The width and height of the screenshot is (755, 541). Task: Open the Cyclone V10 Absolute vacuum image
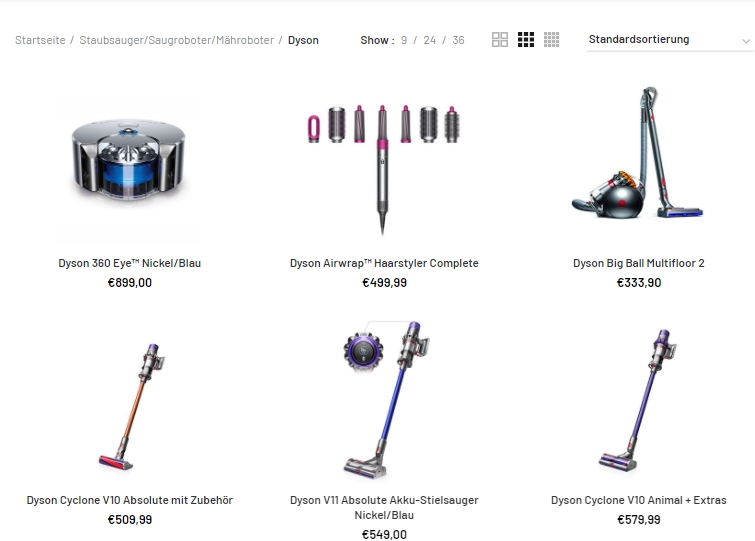(x=130, y=407)
